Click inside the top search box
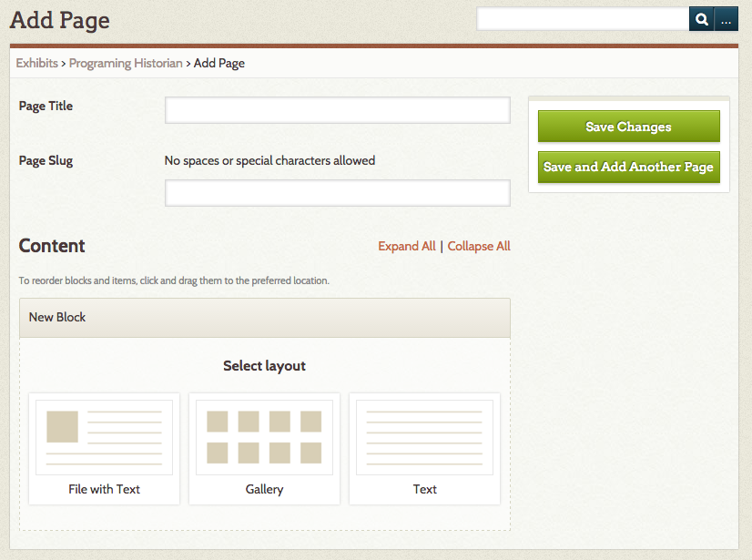Screen dimensions: 752x560 (581, 18)
